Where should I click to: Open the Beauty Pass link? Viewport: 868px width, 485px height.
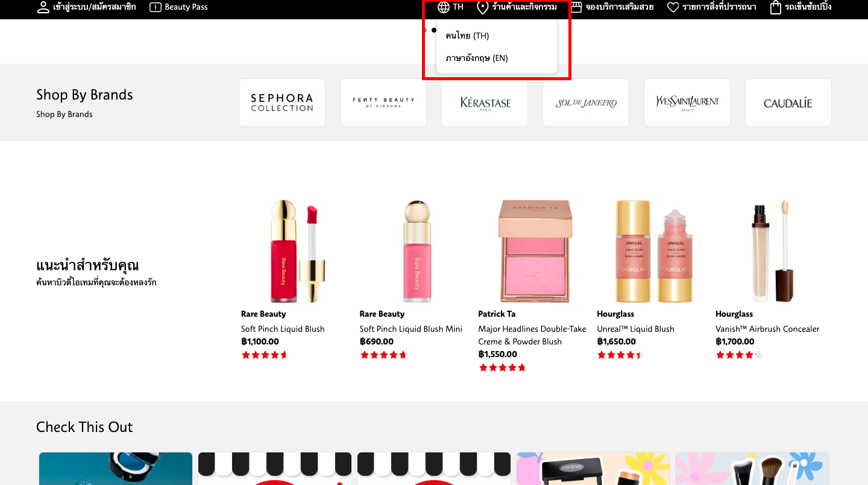(186, 7)
